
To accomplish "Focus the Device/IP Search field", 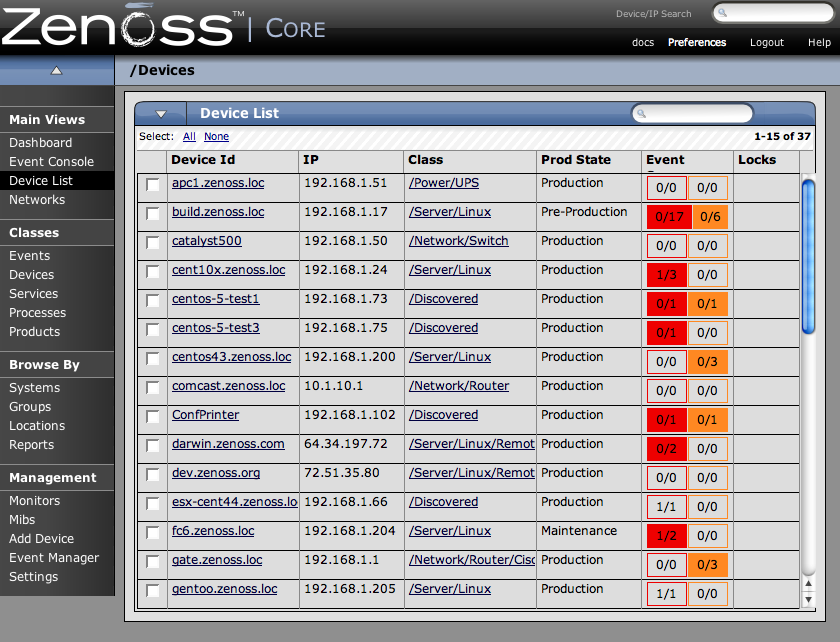I will pos(773,13).
